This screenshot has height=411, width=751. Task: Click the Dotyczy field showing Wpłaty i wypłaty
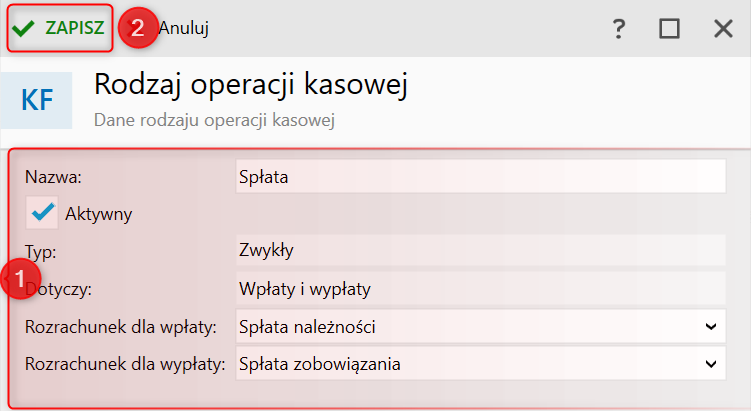pyautogui.click(x=480, y=288)
